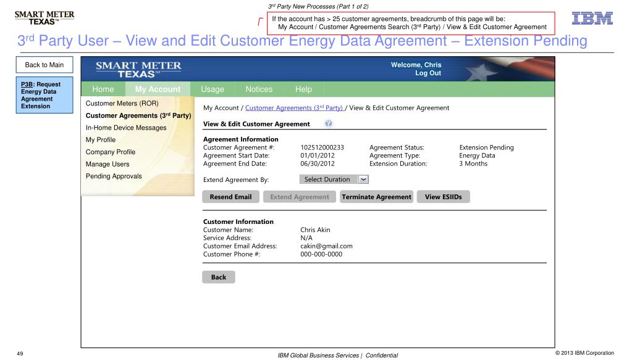Screen dimensions: 632x364
Task: Open Company Profile in sidebar
Action: point(111,152)
